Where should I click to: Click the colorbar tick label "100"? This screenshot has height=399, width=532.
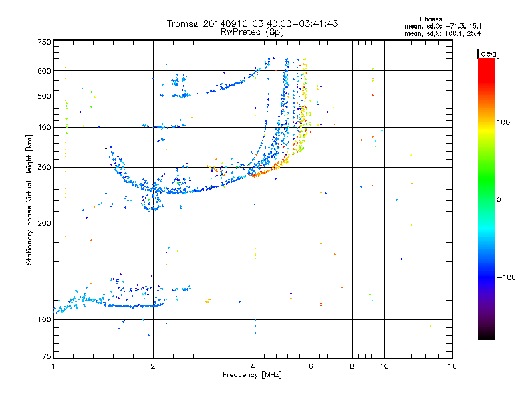tap(503, 122)
